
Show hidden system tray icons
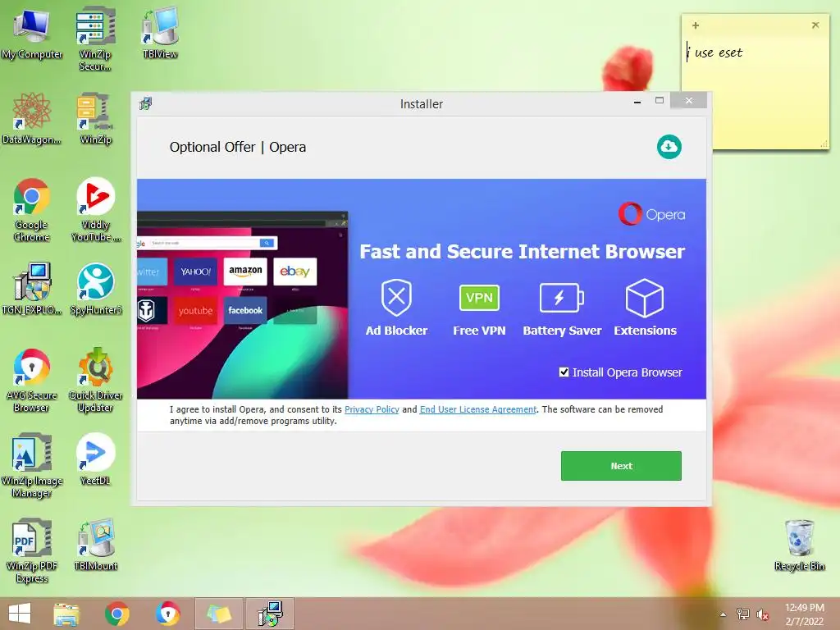coord(724,614)
